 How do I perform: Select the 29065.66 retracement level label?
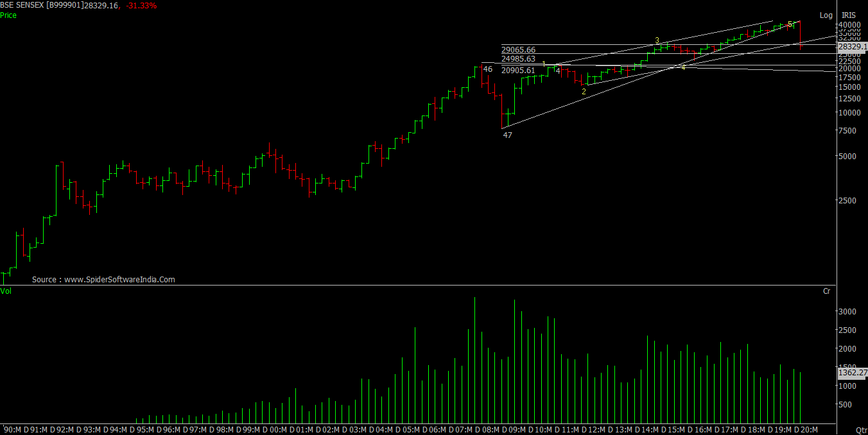point(518,49)
